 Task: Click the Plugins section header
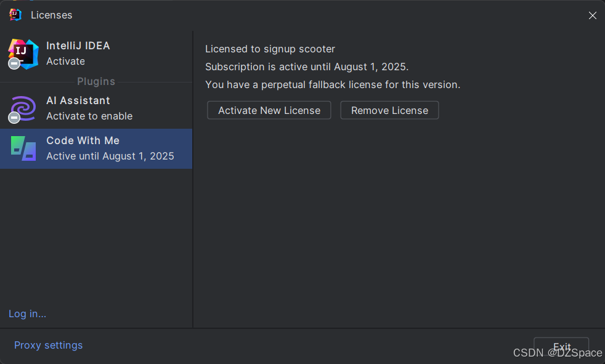pyautogui.click(x=96, y=81)
